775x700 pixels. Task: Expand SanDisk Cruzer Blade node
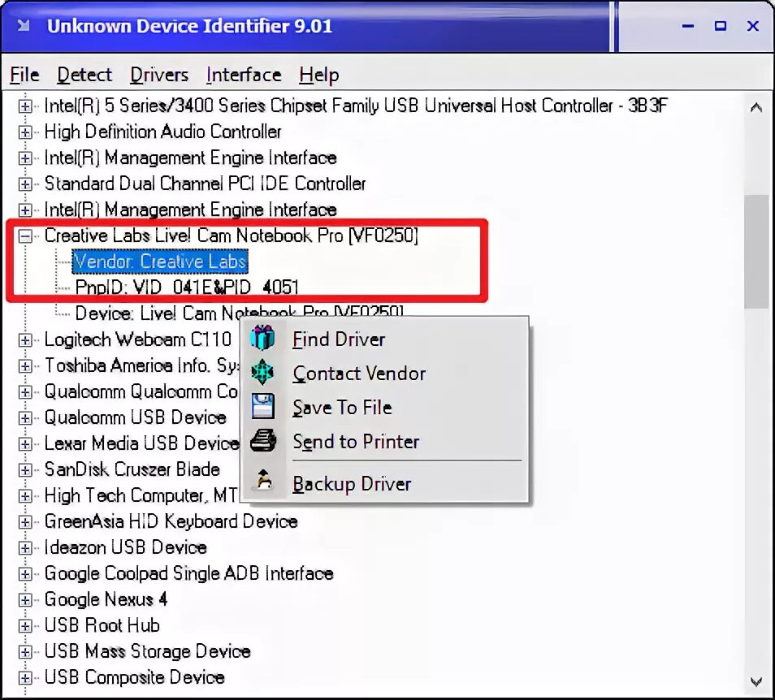[x=25, y=470]
